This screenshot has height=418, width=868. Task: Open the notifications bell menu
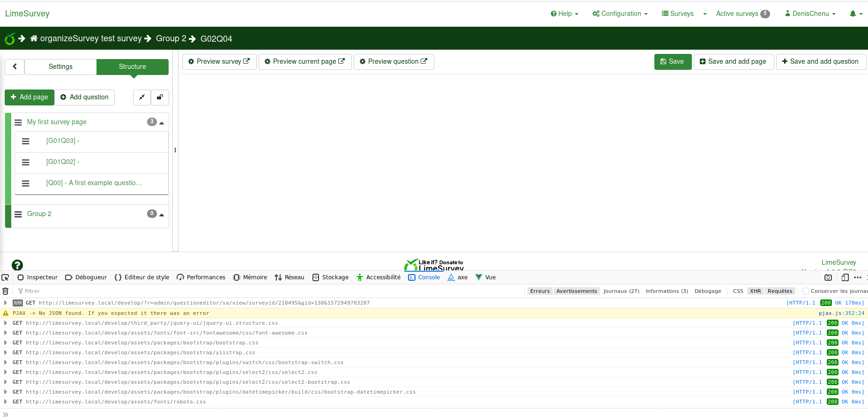click(x=855, y=14)
